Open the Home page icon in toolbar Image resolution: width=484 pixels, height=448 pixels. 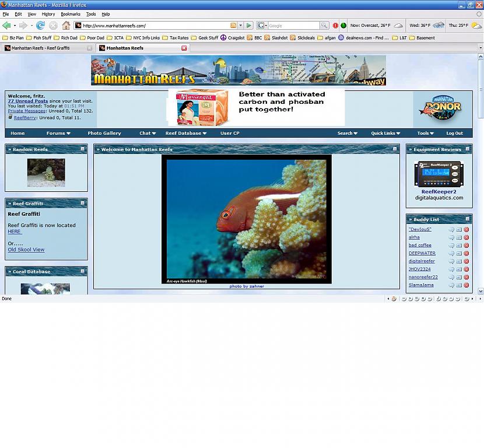[66, 25]
